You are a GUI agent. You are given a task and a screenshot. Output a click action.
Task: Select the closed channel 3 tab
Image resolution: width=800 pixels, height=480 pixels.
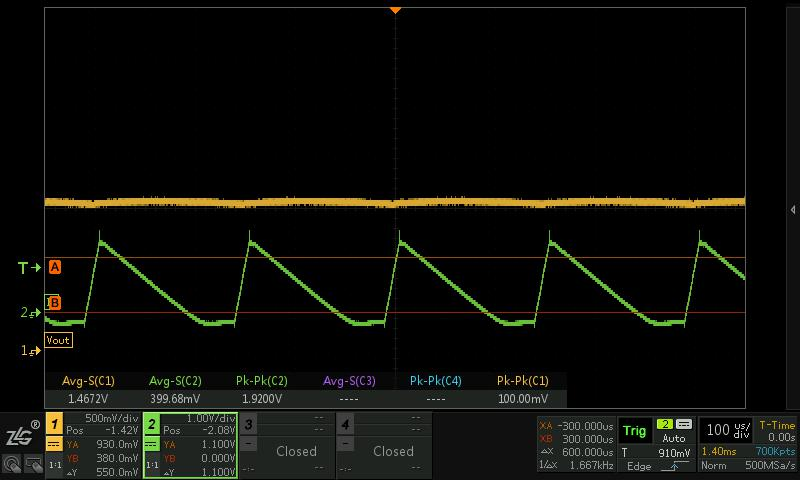(x=249, y=425)
